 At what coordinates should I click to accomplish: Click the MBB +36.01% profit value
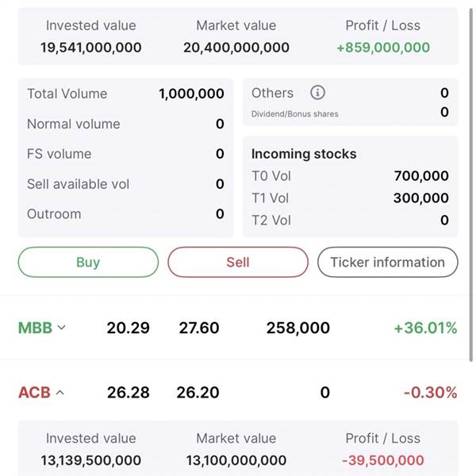click(425, 328)
